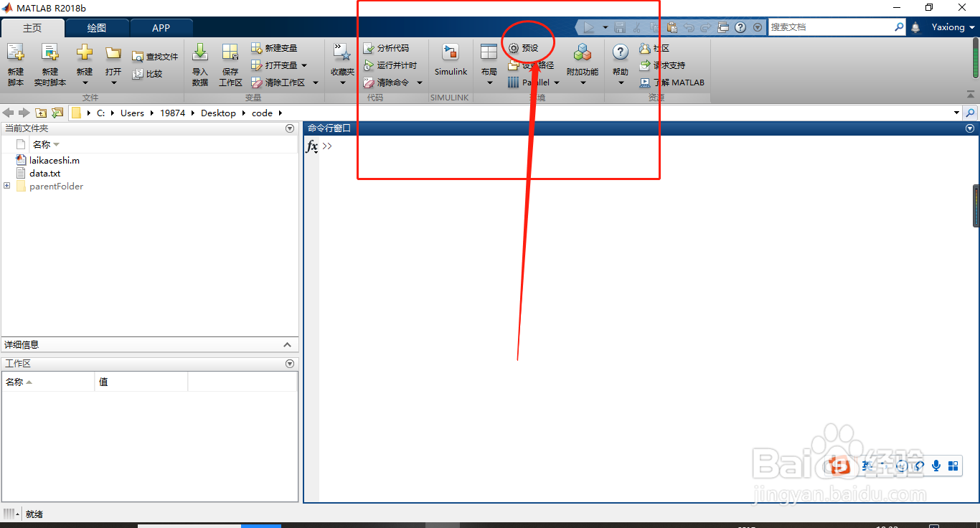Collapse the 详细信息 details panel
Viewport: 980px width, 528px height.
[288, 345]
